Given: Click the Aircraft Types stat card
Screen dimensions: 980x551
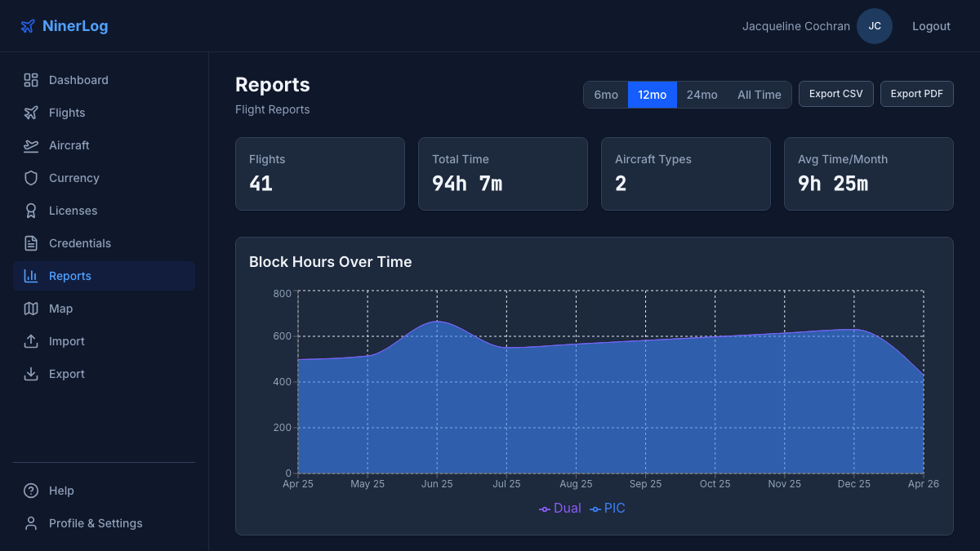Looking at the screenshot, I should click(x=686, y=174).
